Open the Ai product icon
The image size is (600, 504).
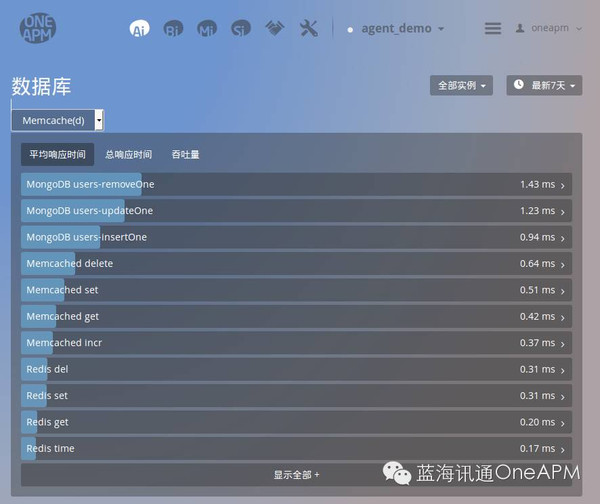(x=140, y=29)
